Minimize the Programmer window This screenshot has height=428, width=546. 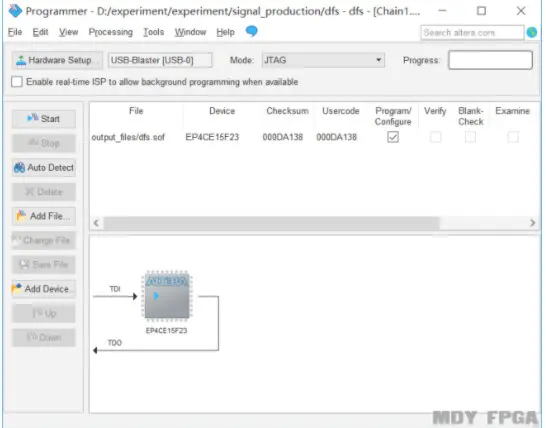(442, 11)
